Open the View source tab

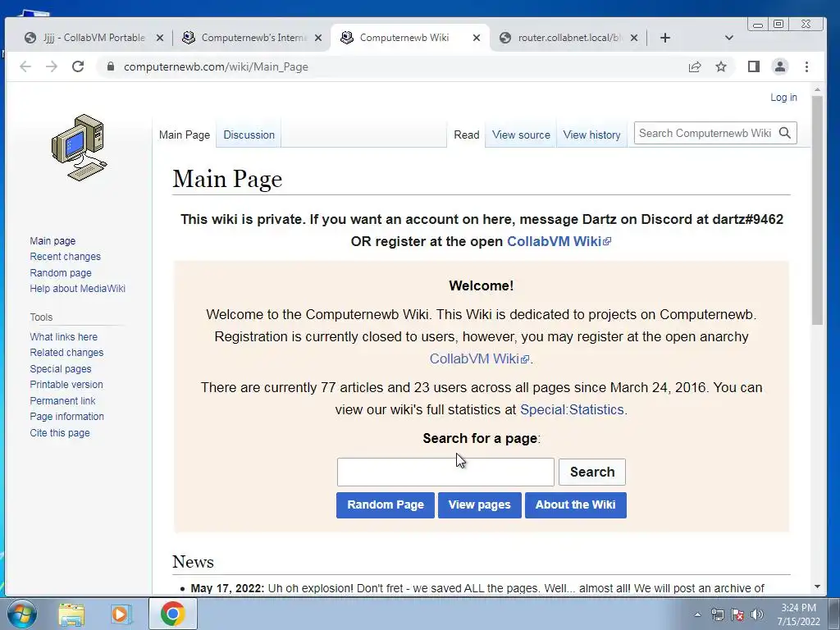[x=521, y=135]
